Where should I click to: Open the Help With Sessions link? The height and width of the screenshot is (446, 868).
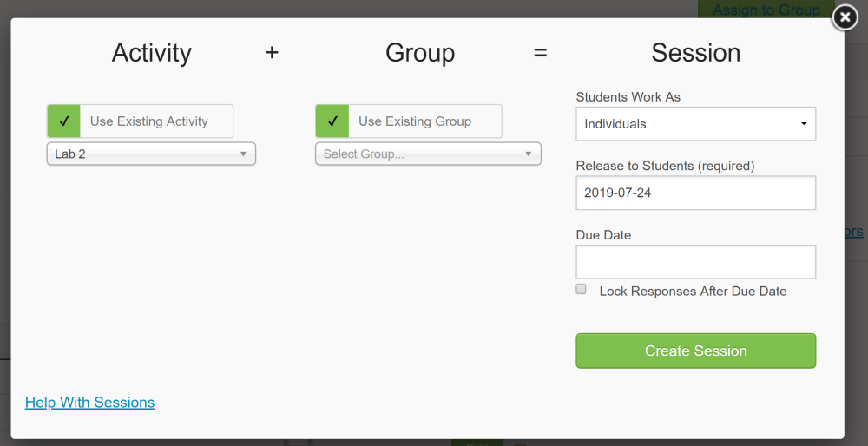coord(89,403)
